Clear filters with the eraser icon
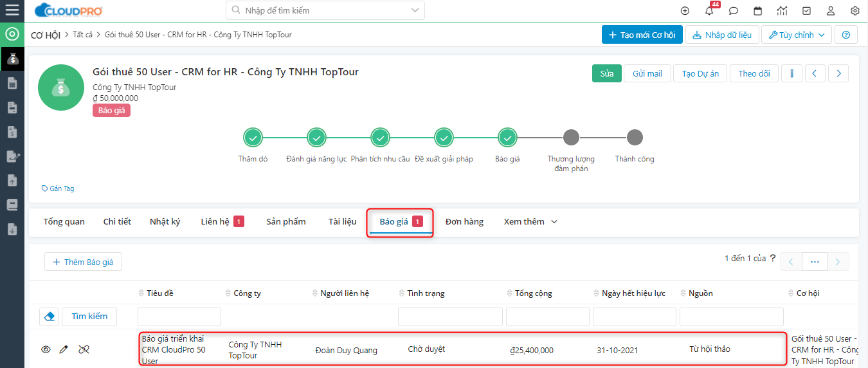 tap(50, 317)
